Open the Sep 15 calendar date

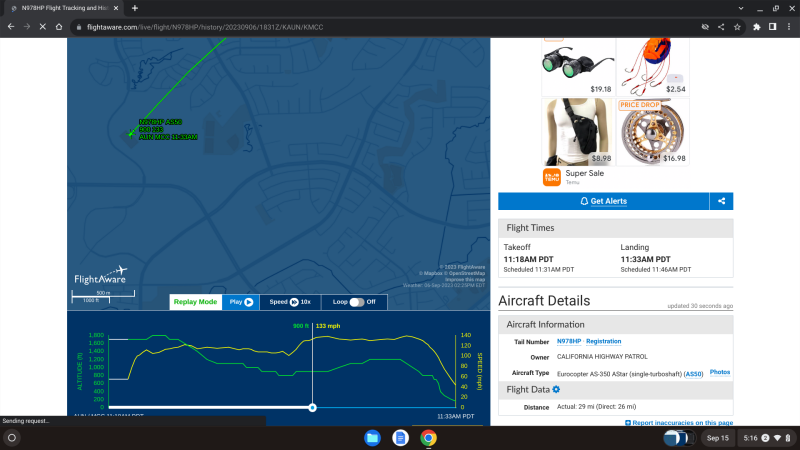click(717, 438)
